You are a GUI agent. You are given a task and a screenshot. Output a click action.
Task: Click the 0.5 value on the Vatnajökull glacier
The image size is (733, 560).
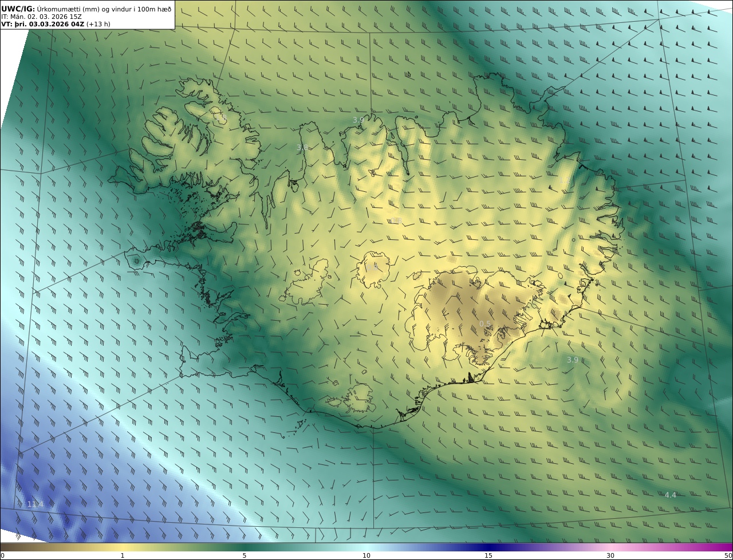click(485, 324)
